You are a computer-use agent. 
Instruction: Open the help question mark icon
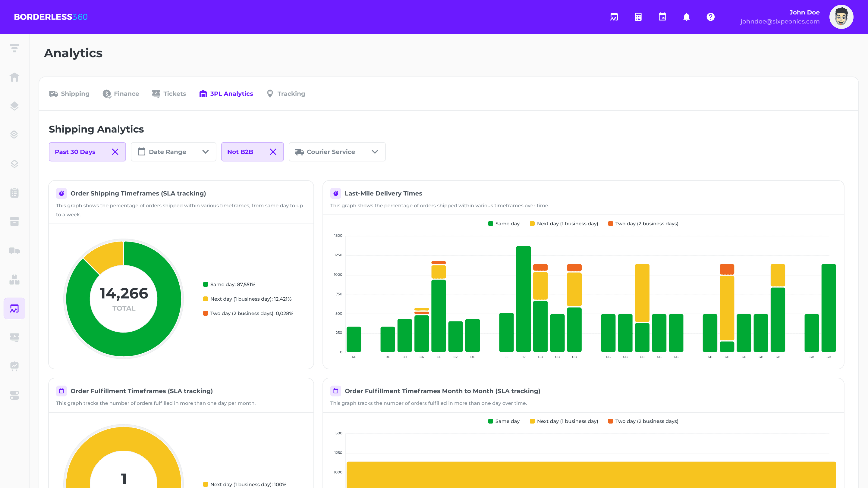[711, 17]
